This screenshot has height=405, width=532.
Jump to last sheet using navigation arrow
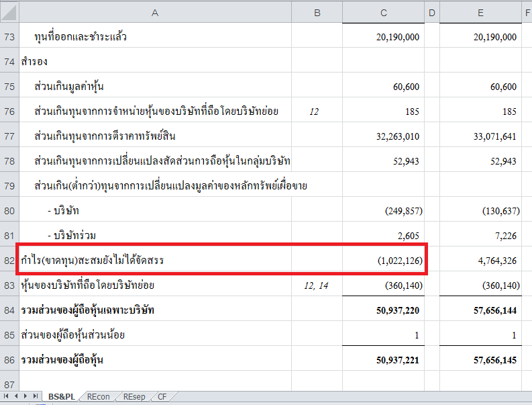tap(36, 396)
